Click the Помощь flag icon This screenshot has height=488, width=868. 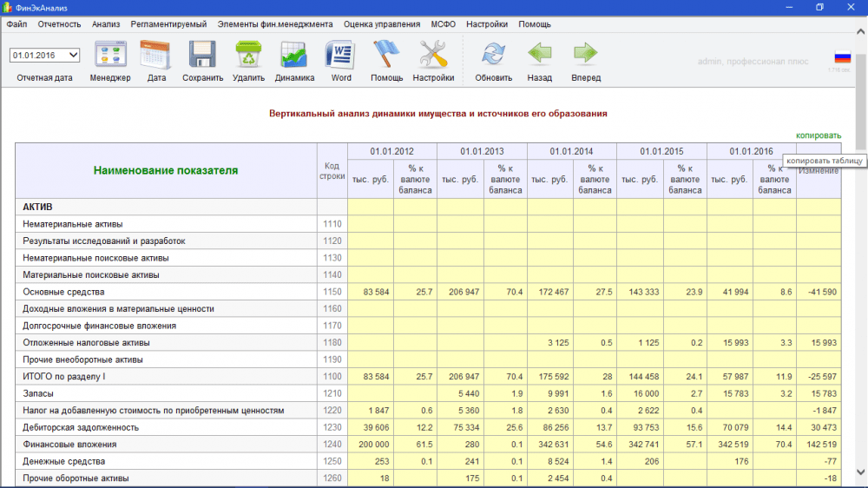coord(386,56)
